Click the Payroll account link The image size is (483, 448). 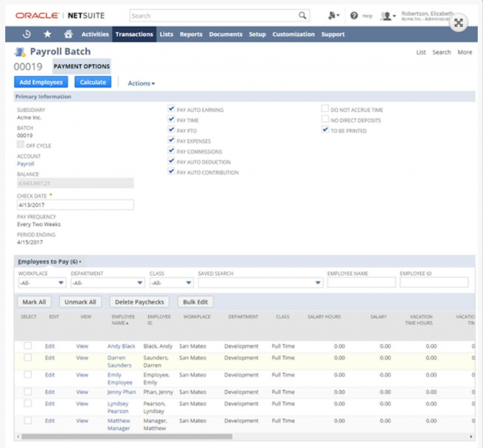(25, 164)
